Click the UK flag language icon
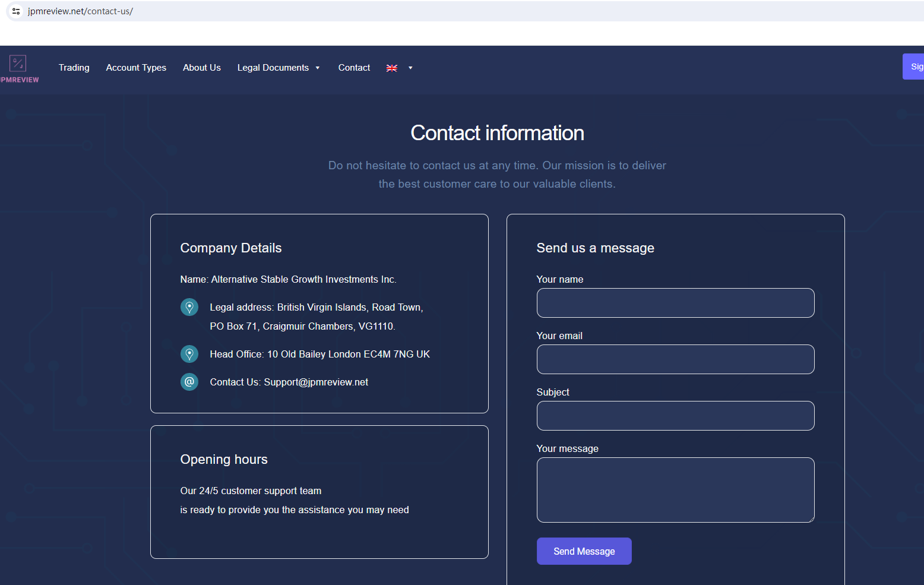This screenshot has width=924, height=585. 392,68
